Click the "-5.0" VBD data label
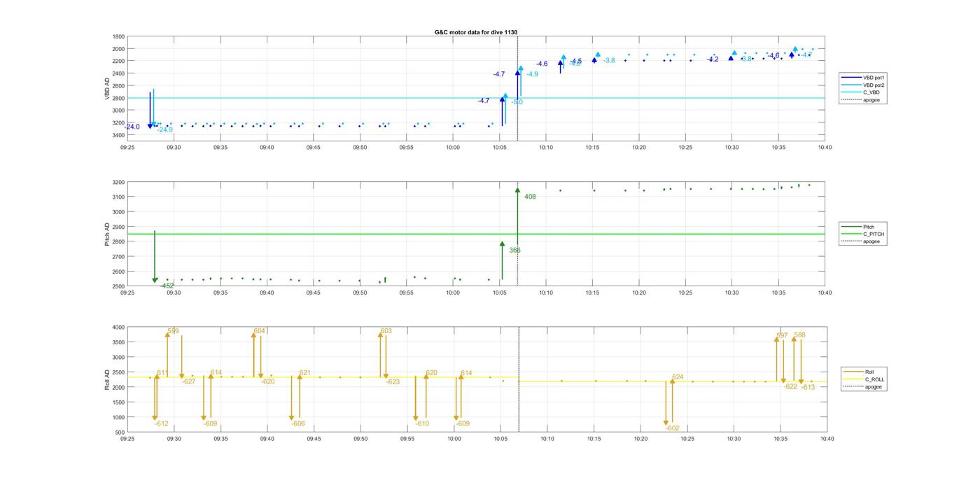Screen dimensions: 980x485 tap(517, 102)
